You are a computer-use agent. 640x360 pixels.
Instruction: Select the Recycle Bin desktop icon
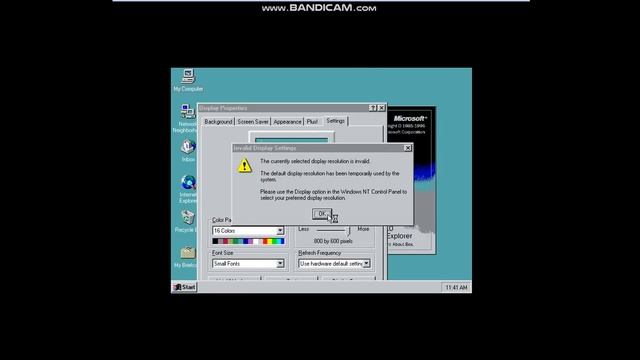point(187,221)
